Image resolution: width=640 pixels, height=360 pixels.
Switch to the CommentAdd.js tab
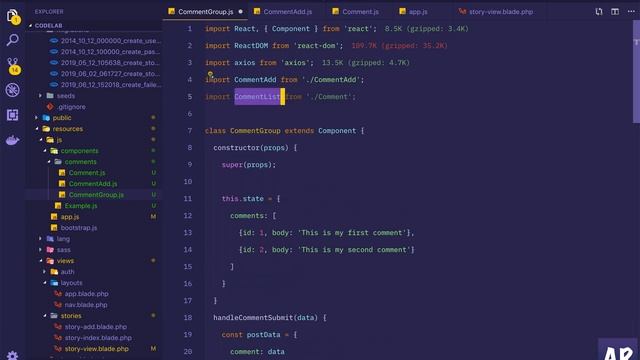287,12
